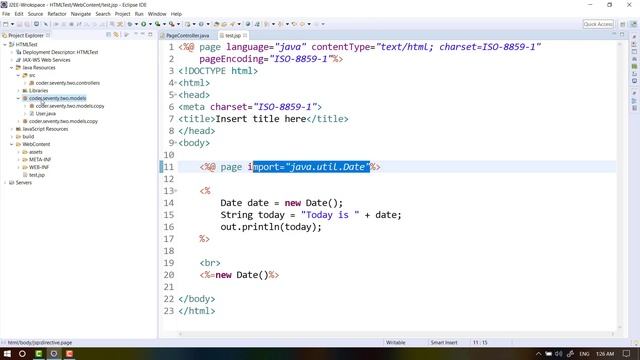The image size is (640, 360).
Task: Open the Windows Start menu
Action: [x=7, y=354]
